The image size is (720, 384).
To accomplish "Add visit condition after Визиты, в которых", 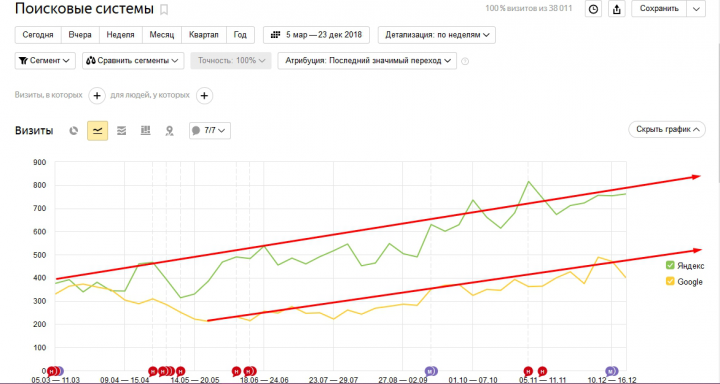I will point(97,96).
